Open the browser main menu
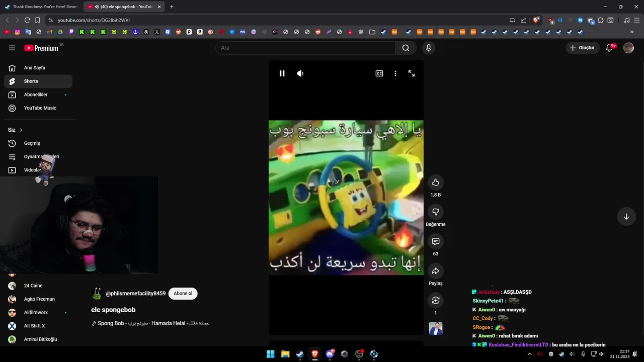Viewport: 644px width, 362px height. (636, 20)
